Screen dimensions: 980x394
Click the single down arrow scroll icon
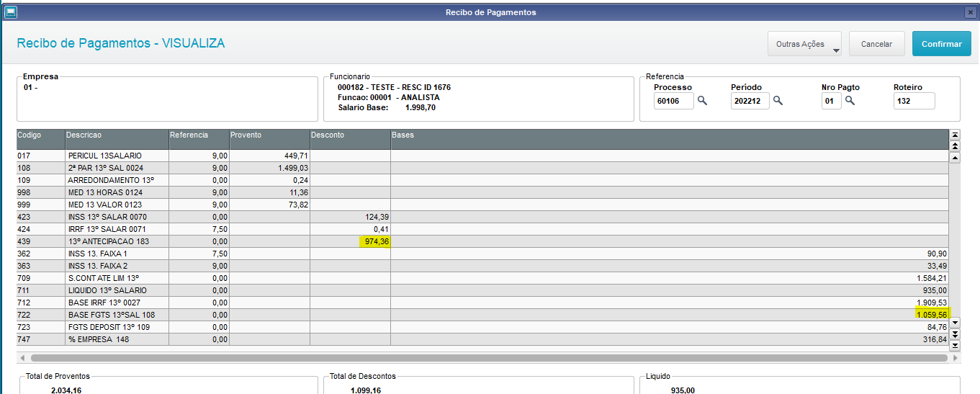click(x=955, y=323)
